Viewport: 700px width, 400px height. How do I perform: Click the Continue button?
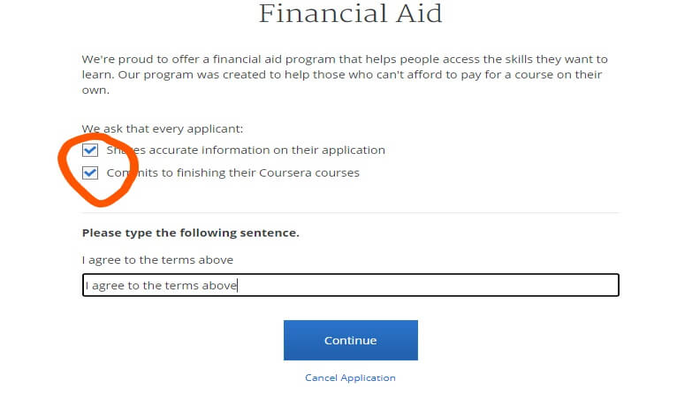pos(350,340)
